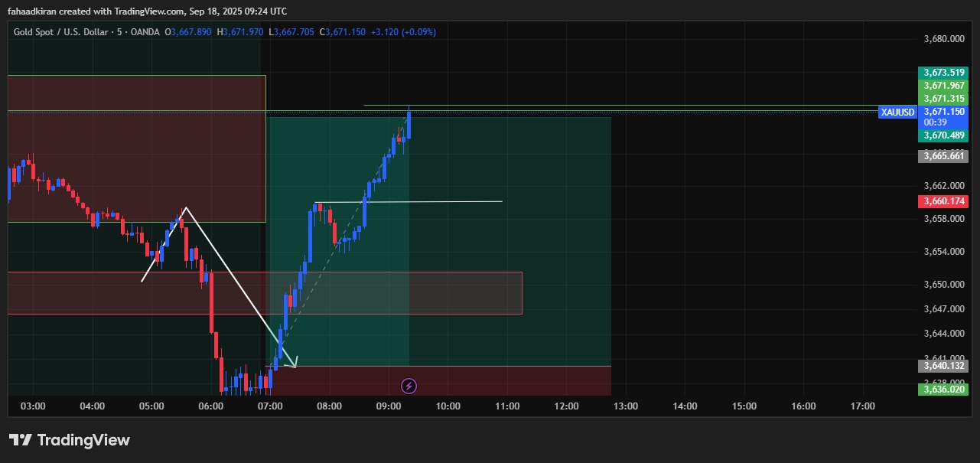Select the teal 3,673.519 price label
The width and height of the screenshot is (980, 463).
tap(943, 73)
